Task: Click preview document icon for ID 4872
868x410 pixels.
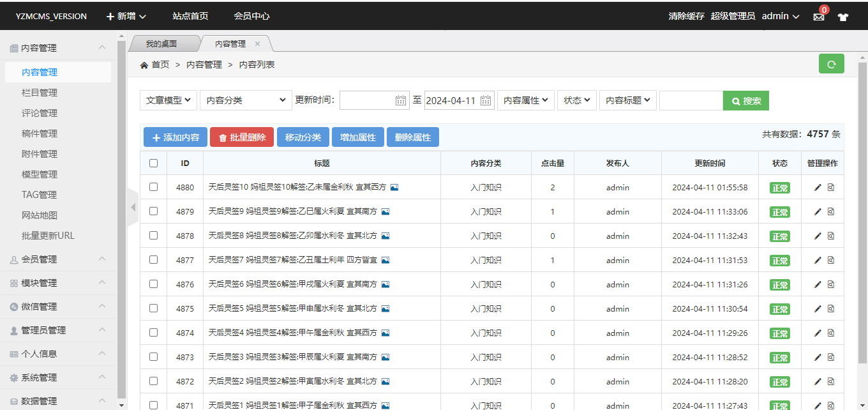Action: pyautogui.click(x=831, y=381)
